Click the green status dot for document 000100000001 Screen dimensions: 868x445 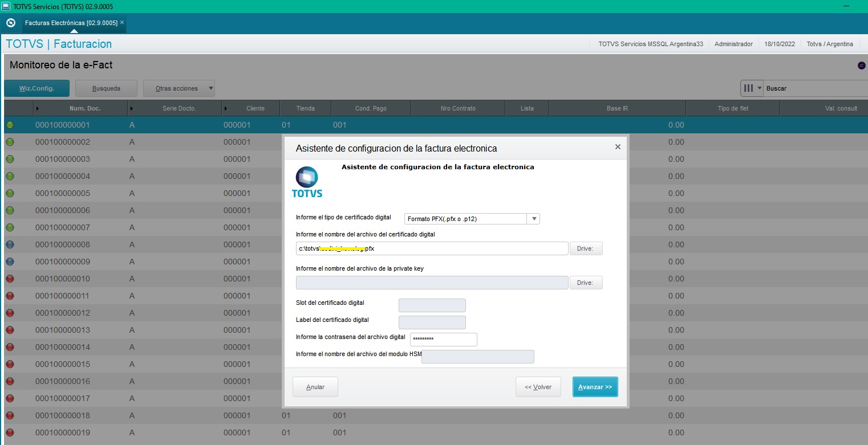coord(10,125)
